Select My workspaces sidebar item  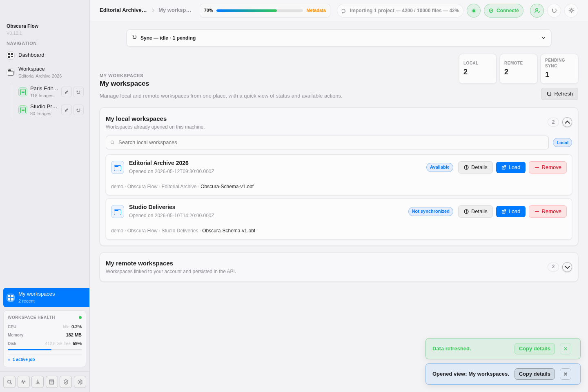click(46, 297)
